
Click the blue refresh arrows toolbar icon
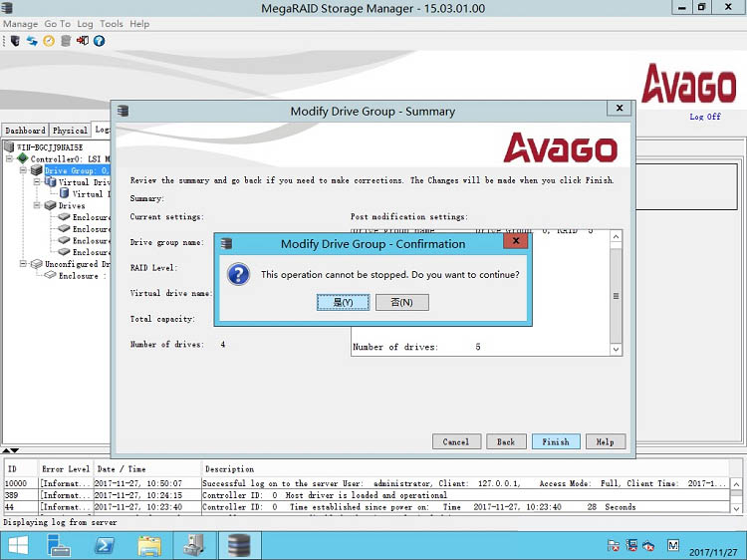32,41
